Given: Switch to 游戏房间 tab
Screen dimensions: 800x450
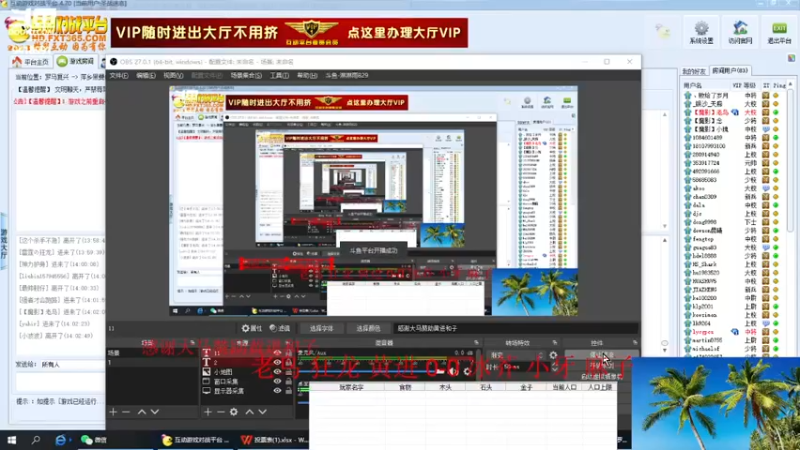Looking at the screenshot, I should click(x=76, y=62).
